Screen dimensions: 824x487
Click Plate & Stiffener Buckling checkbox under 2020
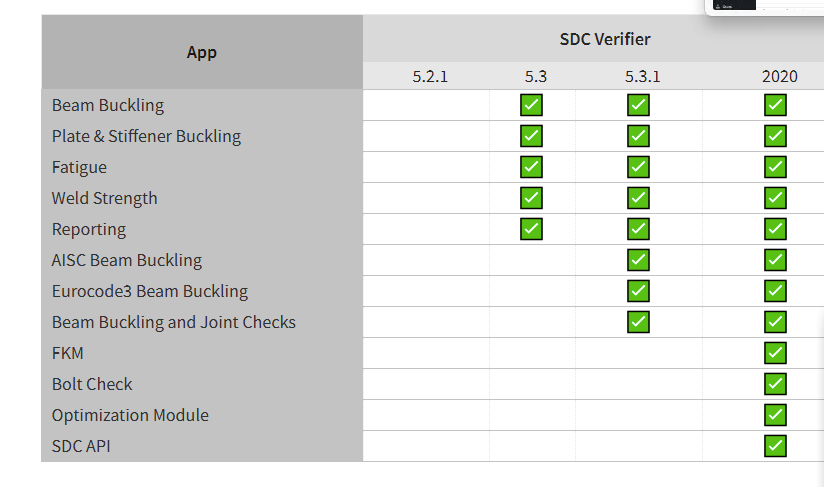point(775,136)
